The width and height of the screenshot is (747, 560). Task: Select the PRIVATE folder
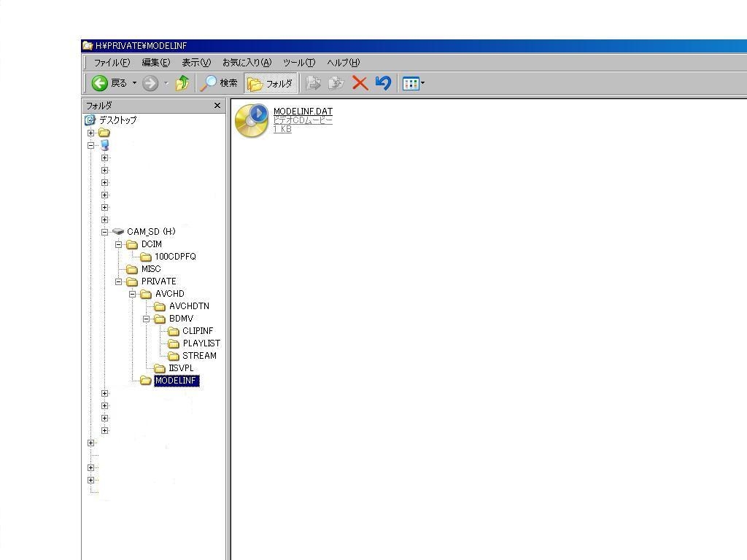[x=158, y=281]
